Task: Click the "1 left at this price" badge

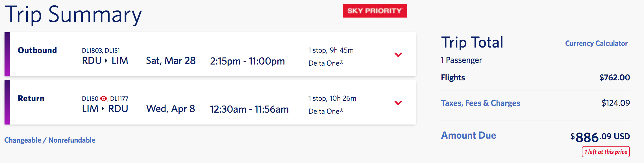Action: click(606, 152)
